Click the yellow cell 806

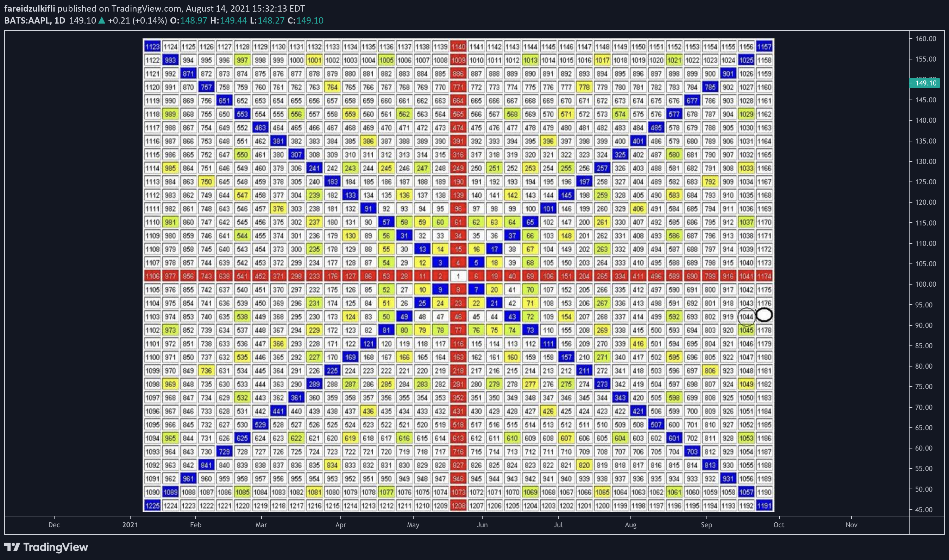(x=710, y=370)
